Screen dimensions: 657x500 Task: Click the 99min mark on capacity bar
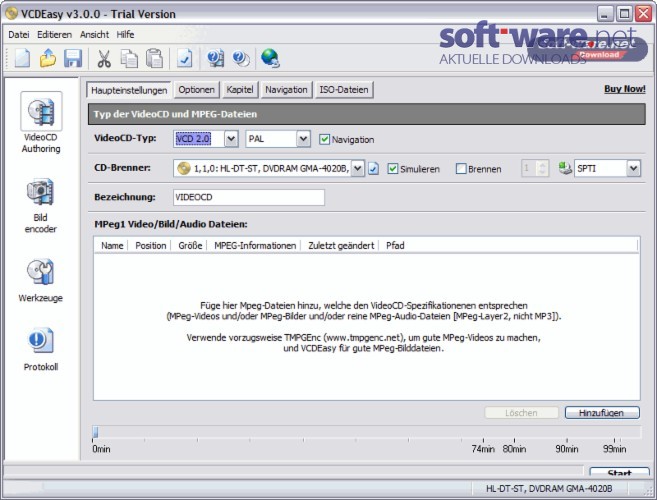pos(614,448)
